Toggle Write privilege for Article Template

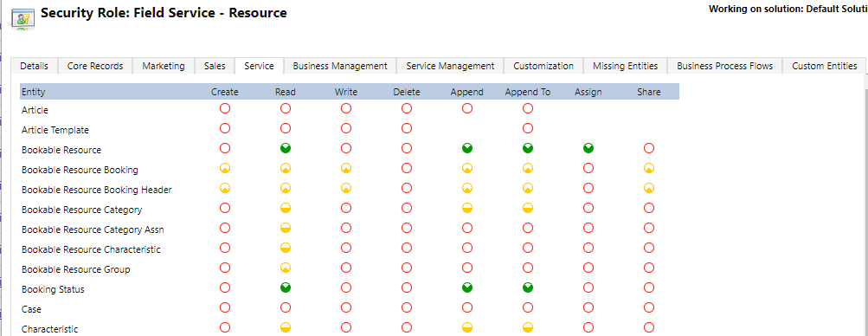pyautogui.click(x=346, y=128)
